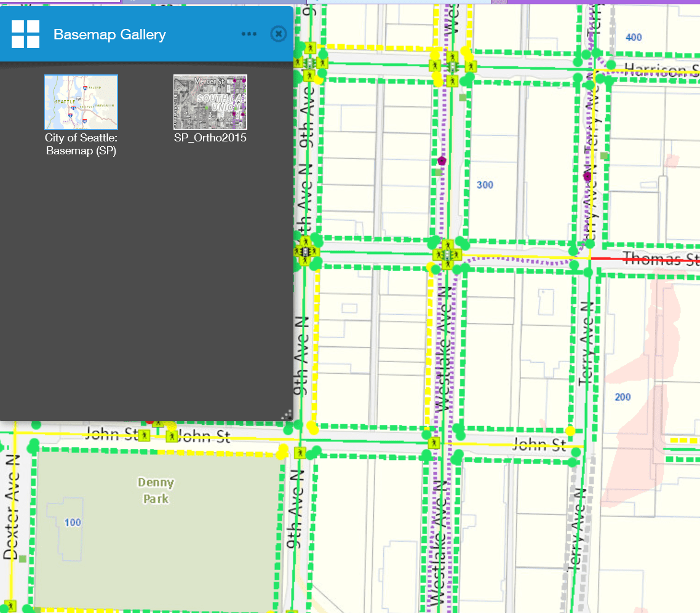The width and height of the screenshot is (700, 613).
Task: Click the Basemap Gallery grid icon in the header
Action: pyautogui.click(x=25, y=34)
